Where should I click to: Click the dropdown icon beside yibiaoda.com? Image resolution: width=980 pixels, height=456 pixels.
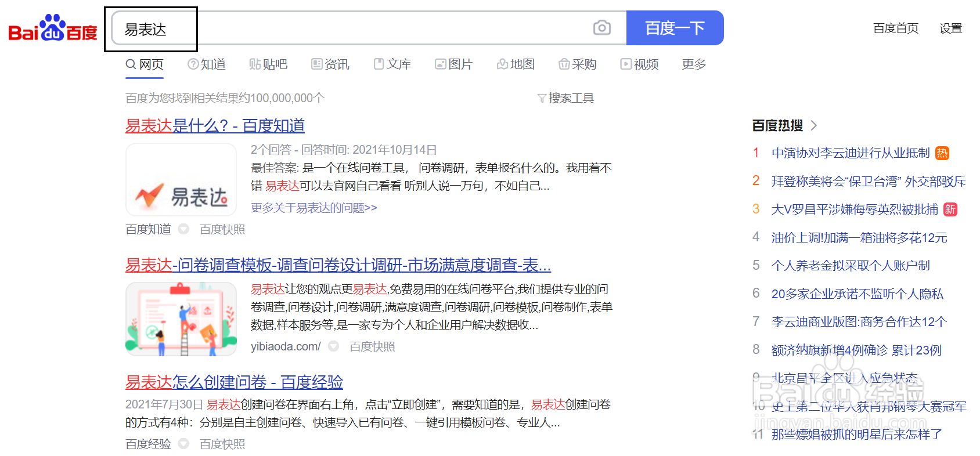(334, 346)
